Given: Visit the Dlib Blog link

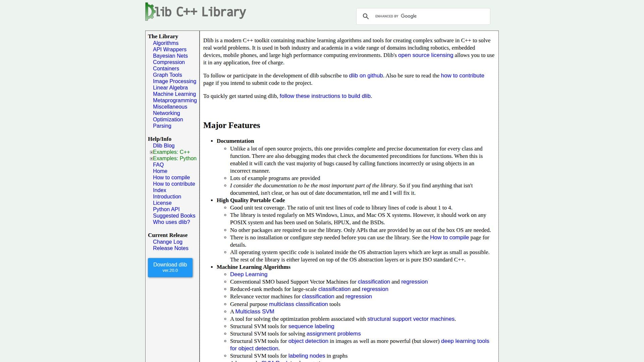Looking at the screenshot, I should [164, 145].
